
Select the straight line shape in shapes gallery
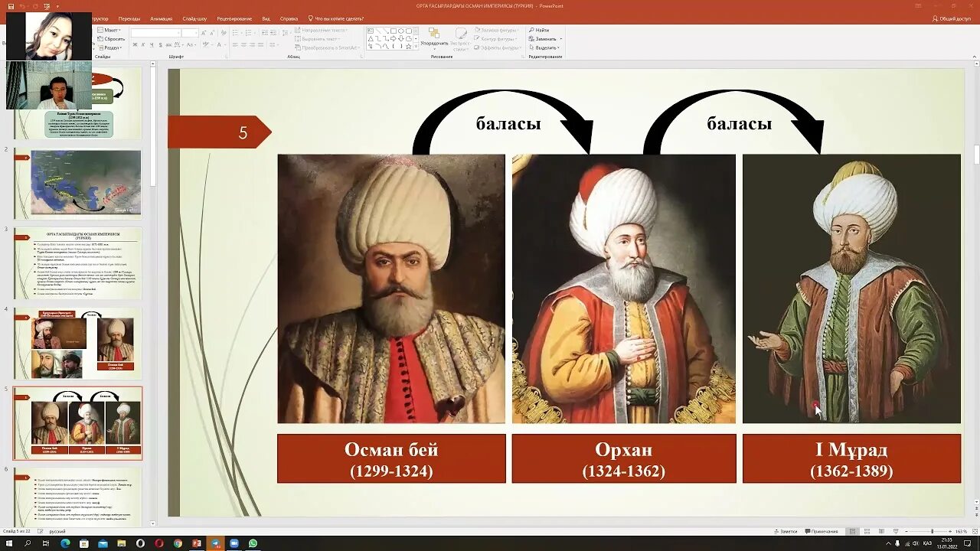377,31
